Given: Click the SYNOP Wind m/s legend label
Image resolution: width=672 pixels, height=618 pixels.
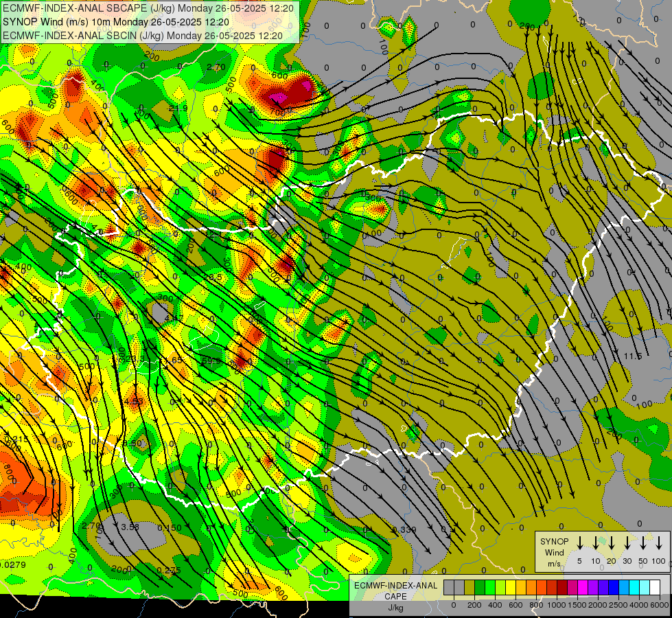Looking at the screenshot, I should [554, 552].
